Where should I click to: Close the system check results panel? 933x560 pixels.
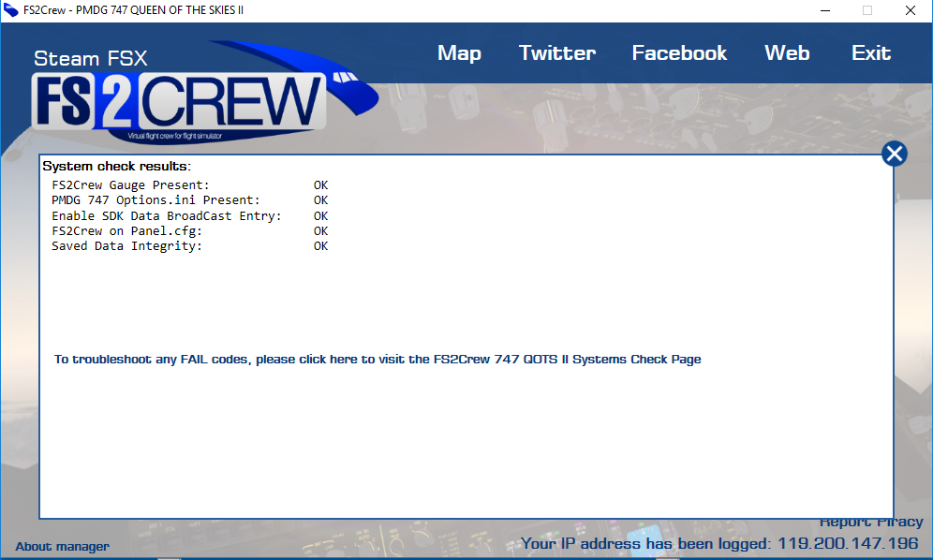pos(894,155)
